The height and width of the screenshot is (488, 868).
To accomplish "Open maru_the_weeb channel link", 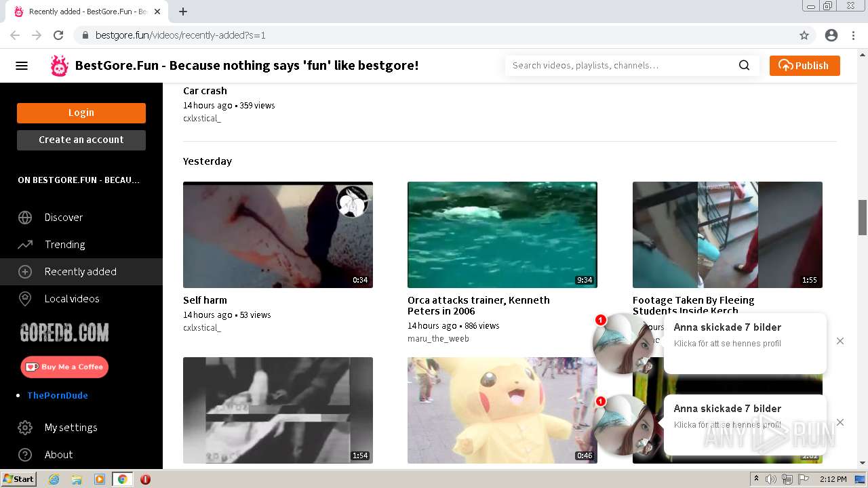I will click(x=438, y=339).
